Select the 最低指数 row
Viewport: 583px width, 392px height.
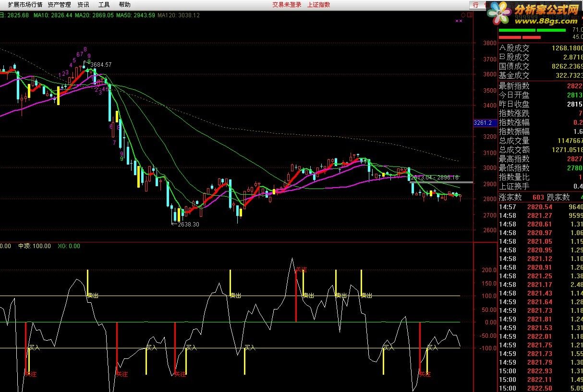[540, 168]
